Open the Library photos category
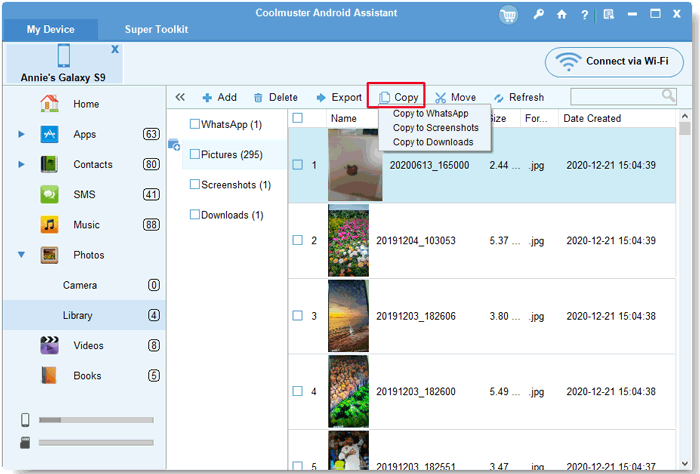Screen dimensions: 700x474 pos(84,315)
